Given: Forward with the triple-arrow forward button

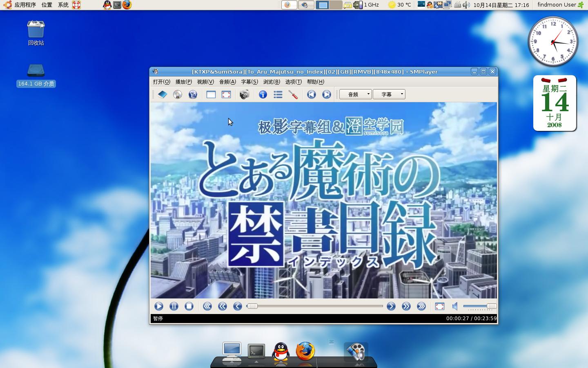Looking at the screenshot, I should (421, 306).
